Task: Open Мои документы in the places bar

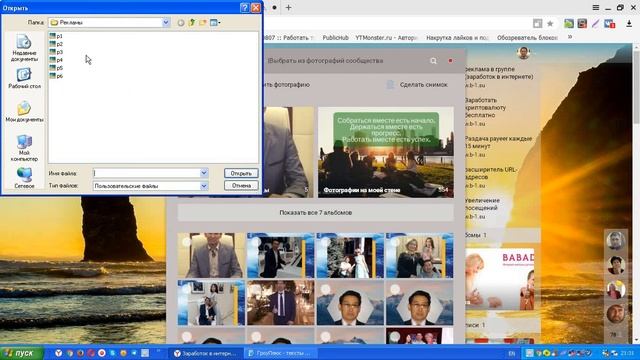Action: point(24,111)
